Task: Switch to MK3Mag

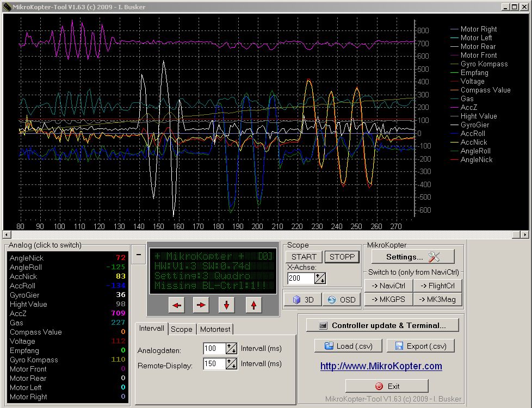Action: pos(438,299)
